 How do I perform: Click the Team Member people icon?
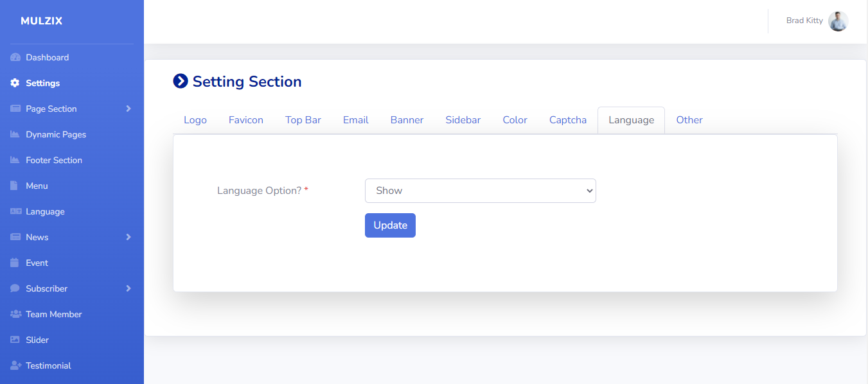16,314
